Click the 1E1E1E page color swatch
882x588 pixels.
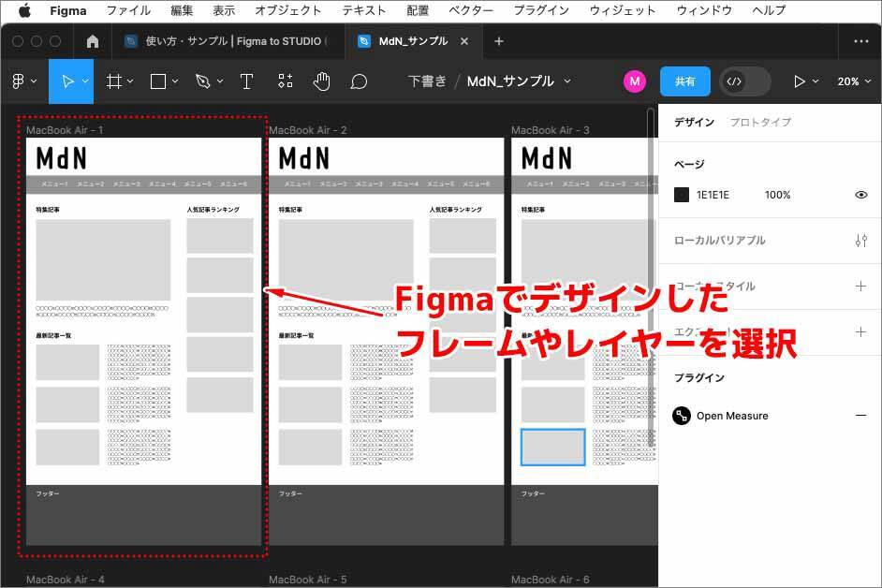(682, 195)
